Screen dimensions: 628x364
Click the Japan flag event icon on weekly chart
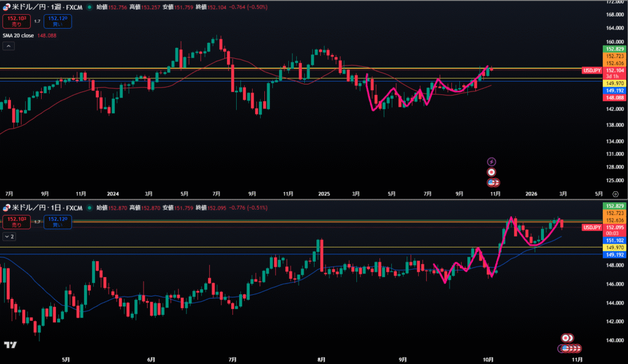[x=491, y=172]
